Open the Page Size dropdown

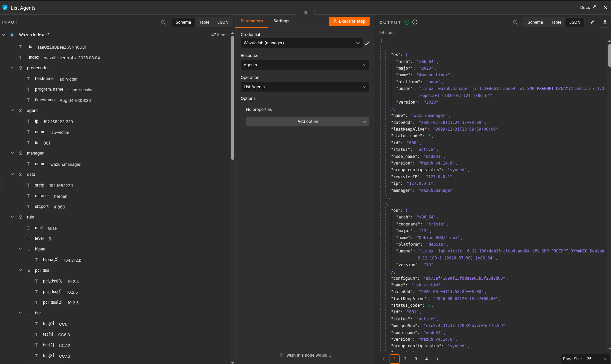[597, 359]
